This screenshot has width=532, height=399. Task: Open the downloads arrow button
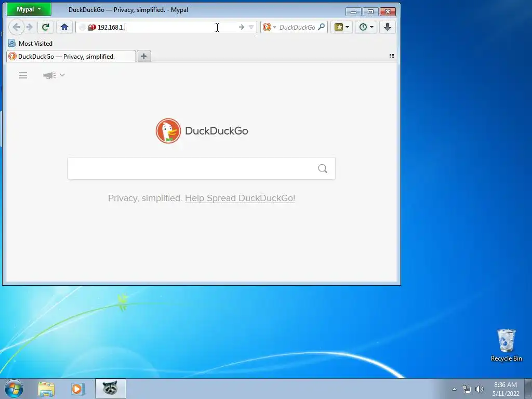(388, 27)
